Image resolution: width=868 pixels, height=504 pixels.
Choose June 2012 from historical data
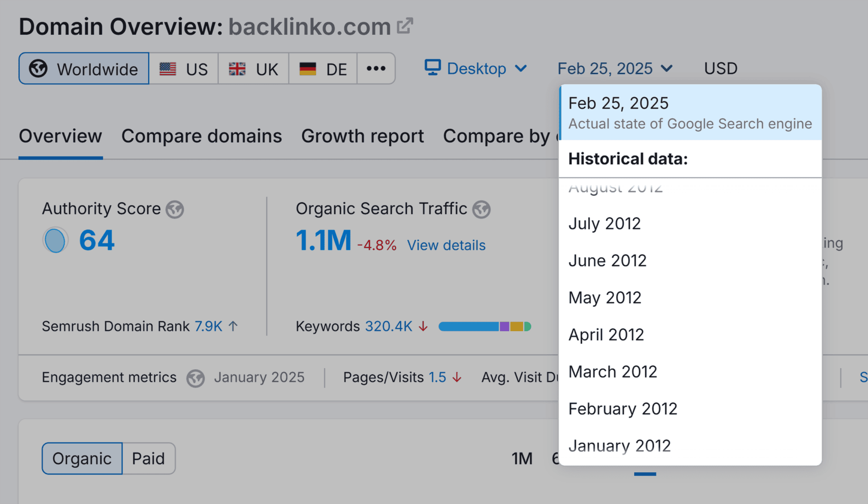(608, 261)
